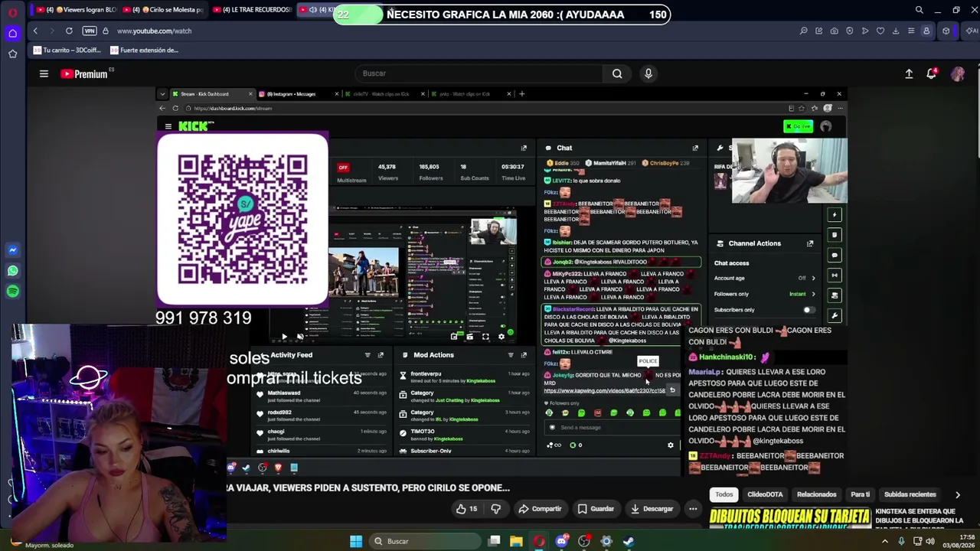The height and width of the screenshot is (551, 980).
Task: Open the Activity Feed filter
Action: pyautogui.click(x=367, y=355)
